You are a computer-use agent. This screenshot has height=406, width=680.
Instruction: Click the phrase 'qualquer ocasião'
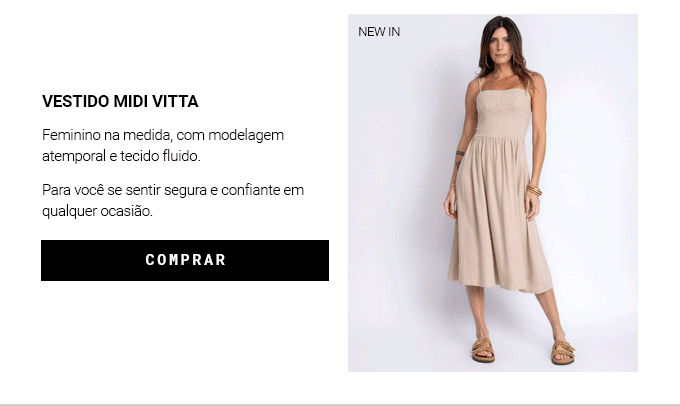[x=97, y=211]
